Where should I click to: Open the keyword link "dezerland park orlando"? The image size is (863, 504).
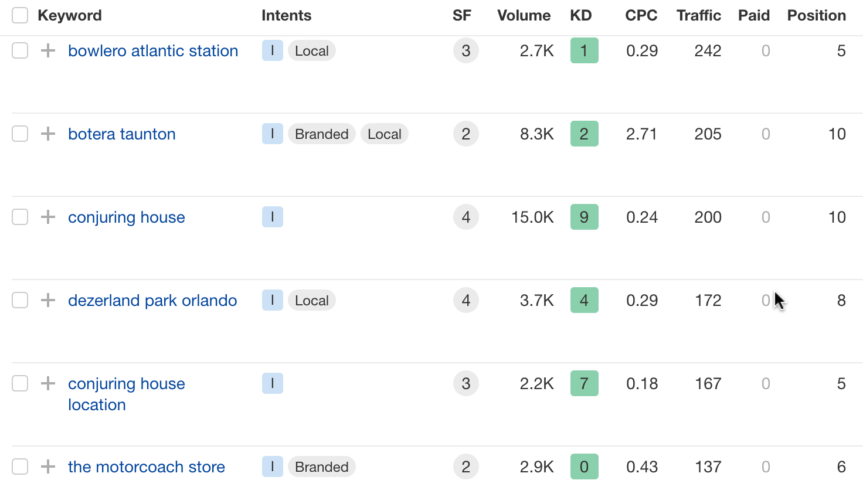coord(152,300)
